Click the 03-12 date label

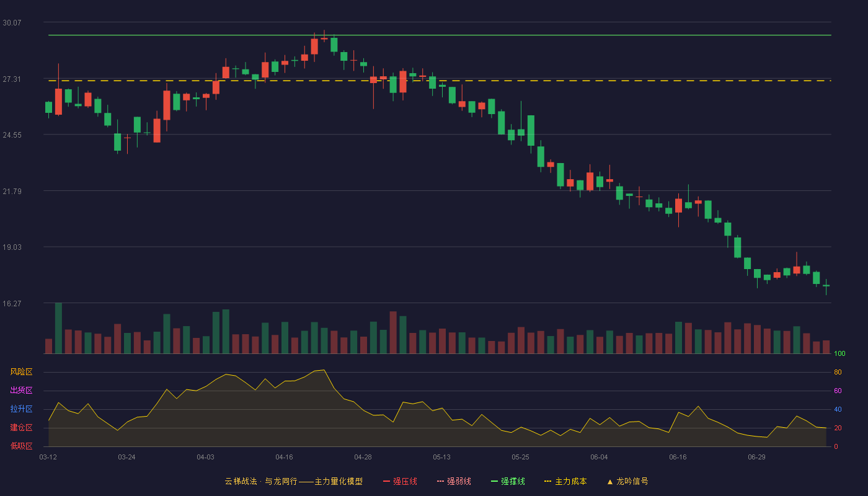(48, 457)
